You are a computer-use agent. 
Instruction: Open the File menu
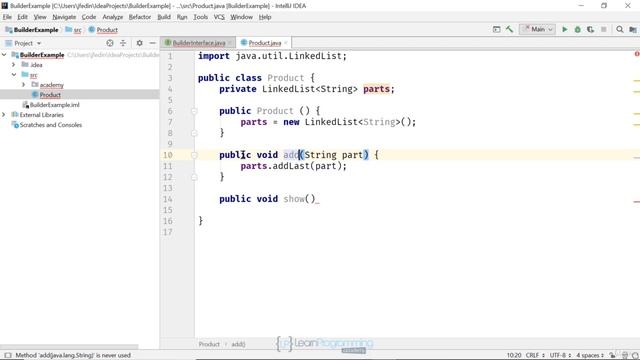click(7, 17)
